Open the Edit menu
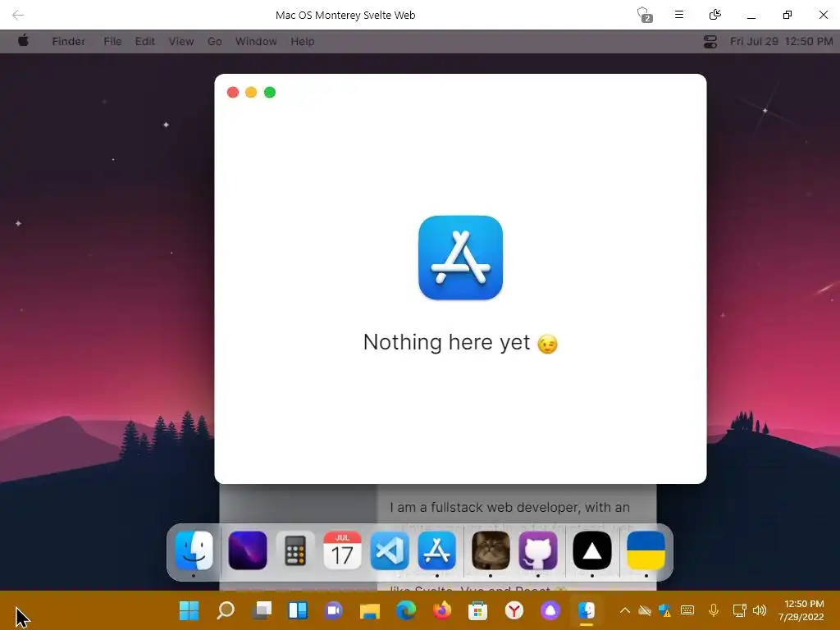The width and height of the screenshot is (840, 630). coord(144,41)
